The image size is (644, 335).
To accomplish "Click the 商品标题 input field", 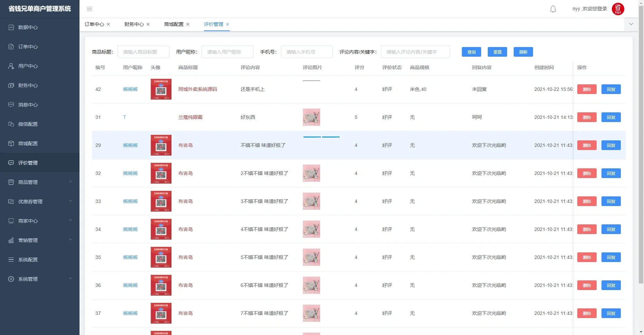I will [144, 52].
